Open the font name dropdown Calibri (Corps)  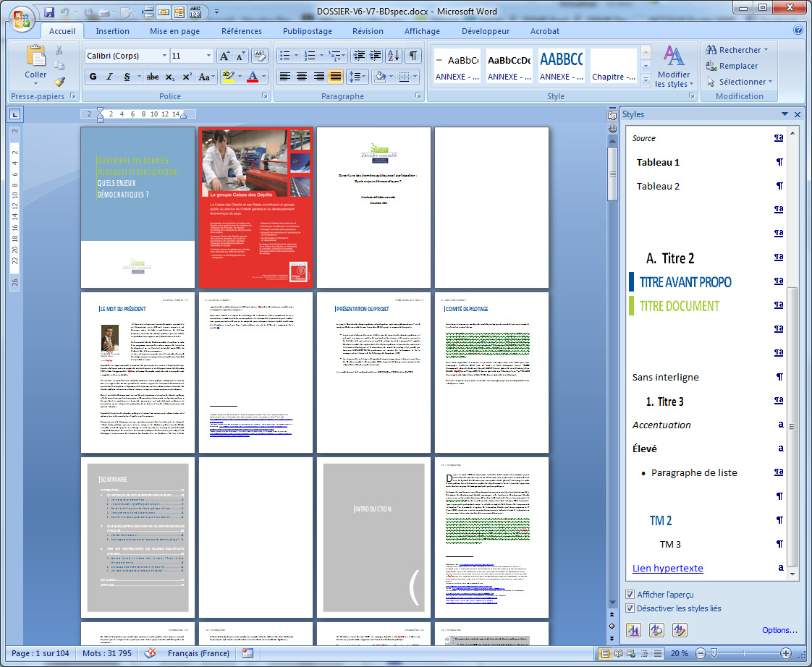pyautogui.click(x=163, y=56)
